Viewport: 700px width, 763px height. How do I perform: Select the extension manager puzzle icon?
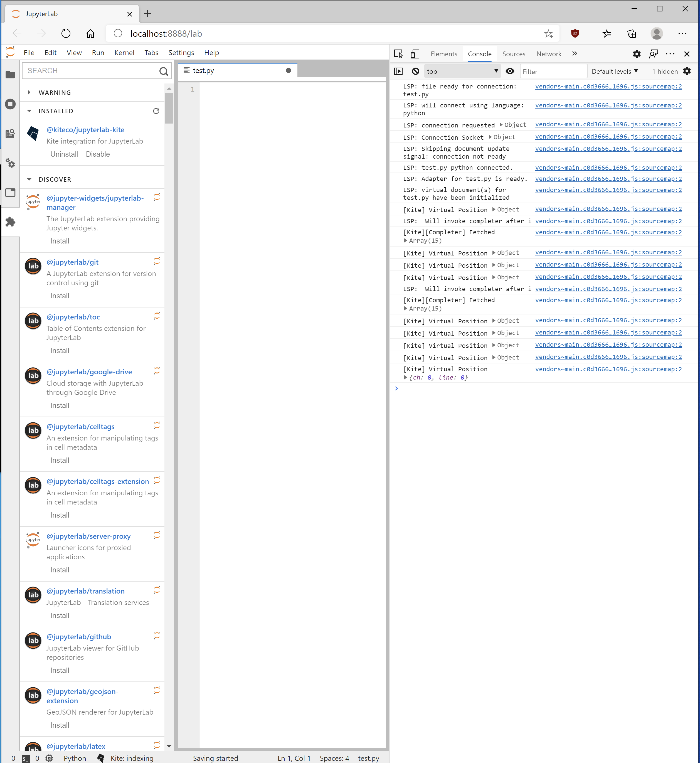[10, 222]
